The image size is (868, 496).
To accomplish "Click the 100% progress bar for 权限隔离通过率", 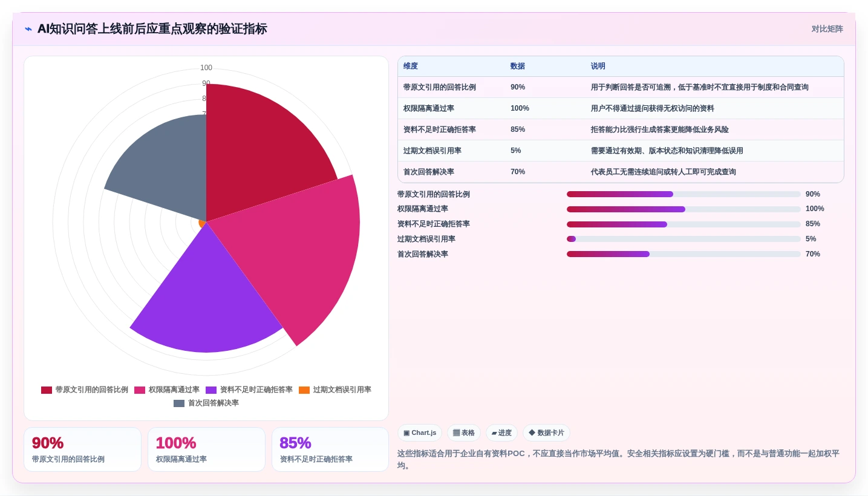I will [684, 209].
